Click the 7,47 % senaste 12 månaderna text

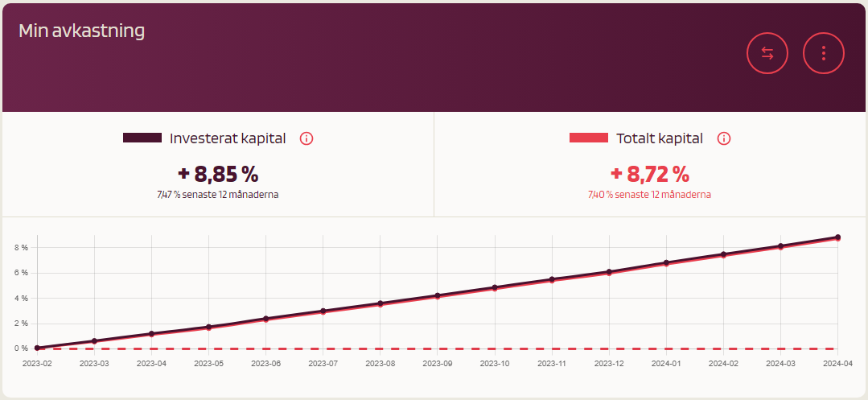tap(218, 195)
